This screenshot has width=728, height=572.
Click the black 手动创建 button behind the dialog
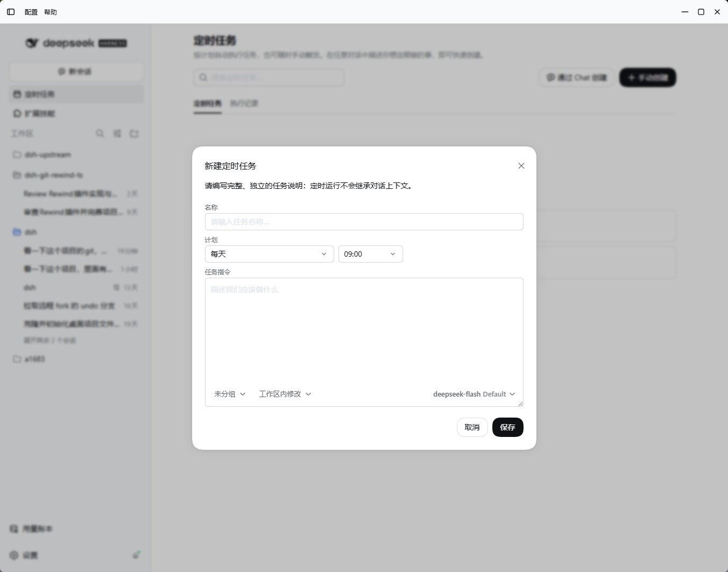click(648, 77)
